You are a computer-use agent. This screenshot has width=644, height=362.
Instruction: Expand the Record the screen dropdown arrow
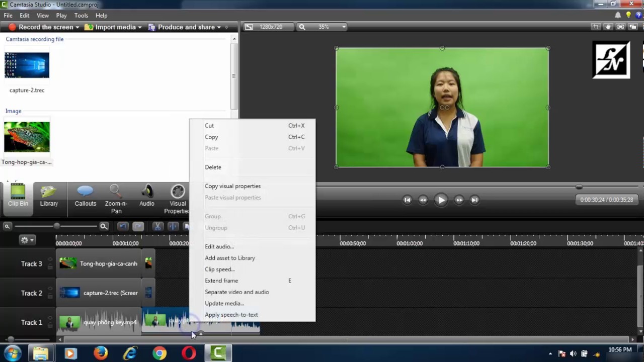pyautogui.click(x=77, y=27)
